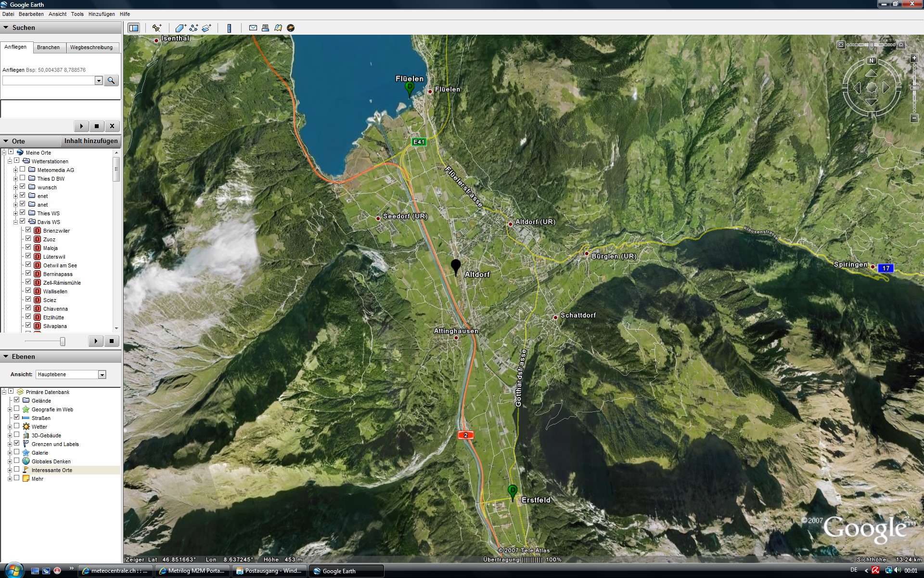The height and width of the screenshot is (578, 924).
Task: Click Windows Start orb
Action: [13, 570]
